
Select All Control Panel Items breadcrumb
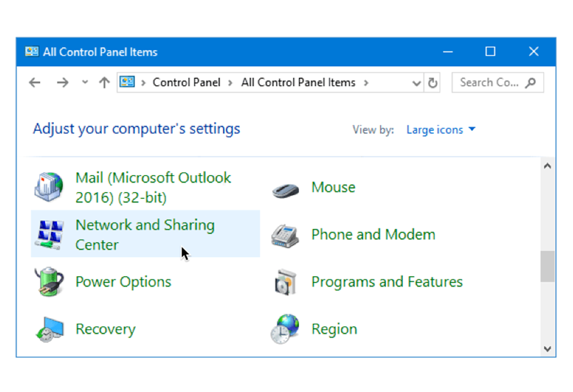pos(298,83)
